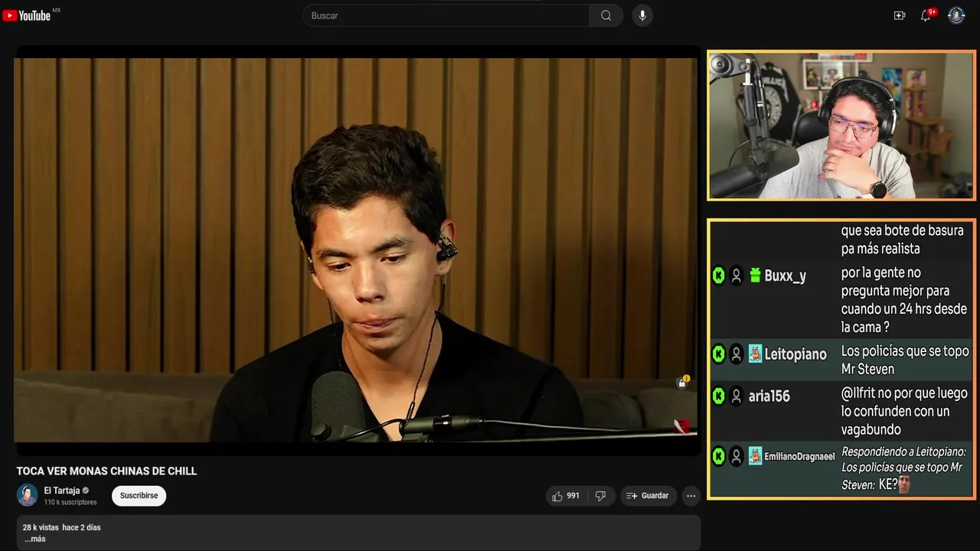Viewport: 980px width, 551px height.
Task: Click the Kick badge next to Leitopiano
Action: (x=718, y=354)
